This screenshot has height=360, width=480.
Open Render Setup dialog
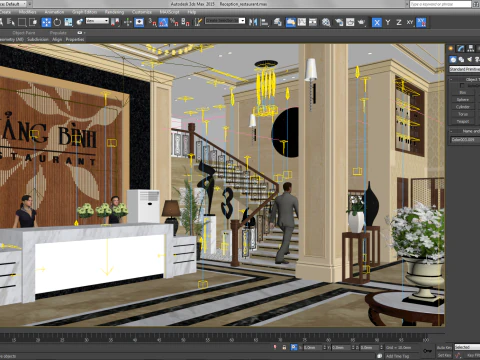pos(339,22)
